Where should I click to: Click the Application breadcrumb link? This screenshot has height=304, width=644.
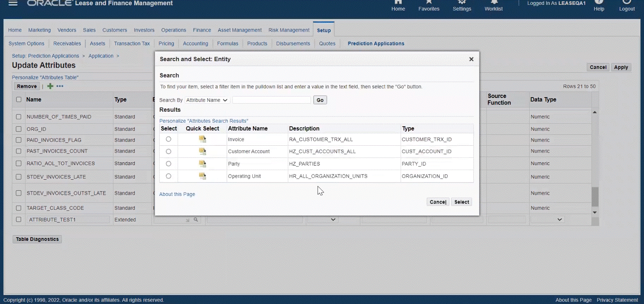coord(101,56)
